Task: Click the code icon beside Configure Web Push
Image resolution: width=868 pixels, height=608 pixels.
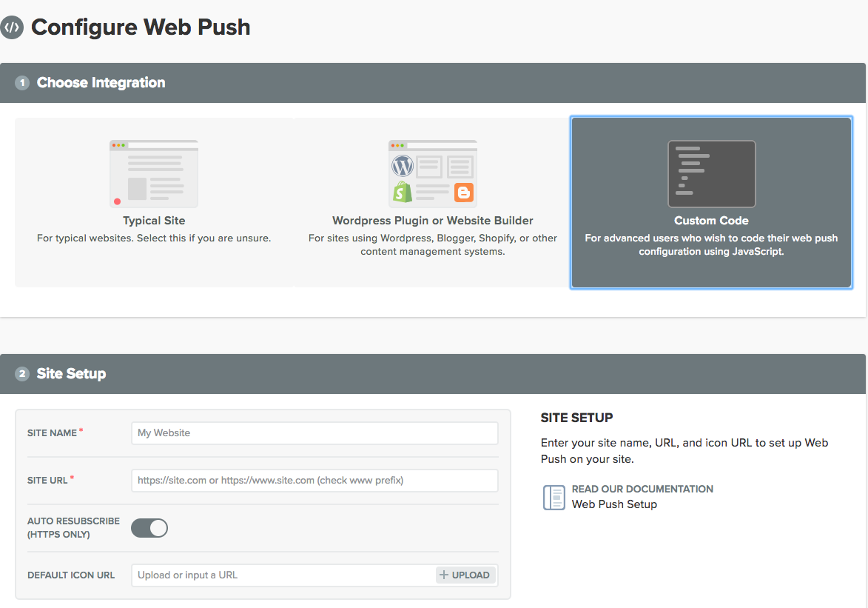Action: coord(12,28)
